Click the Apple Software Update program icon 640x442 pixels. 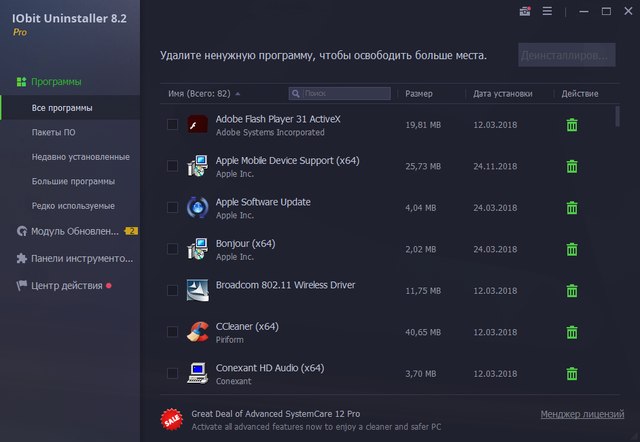(x=197, y=208)
